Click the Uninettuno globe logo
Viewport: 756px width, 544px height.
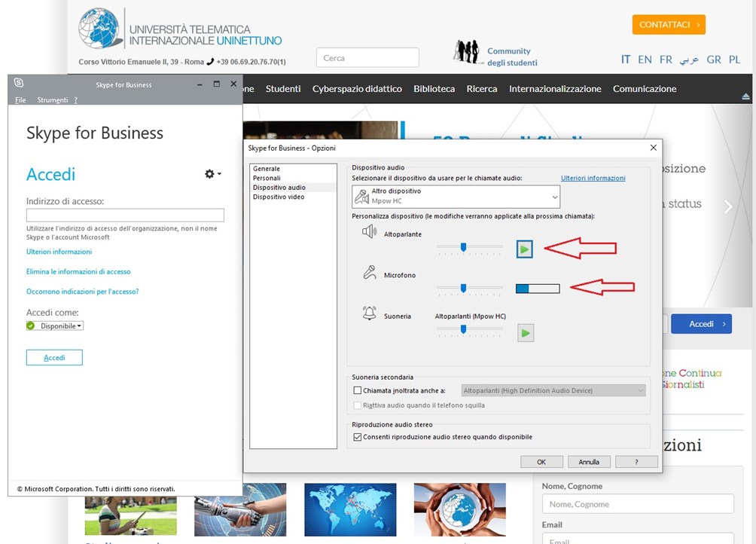coord(102,30)
